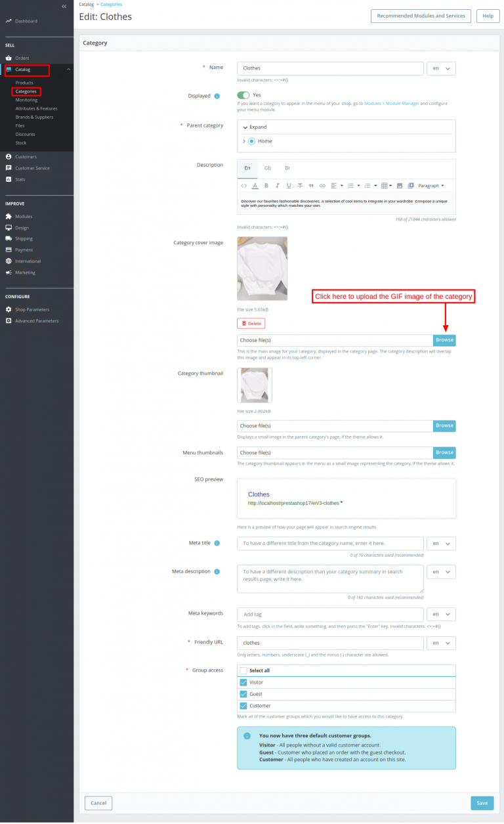
Task: Insert link in description editor
Action: pyautogui.click(x=322, y=185)
